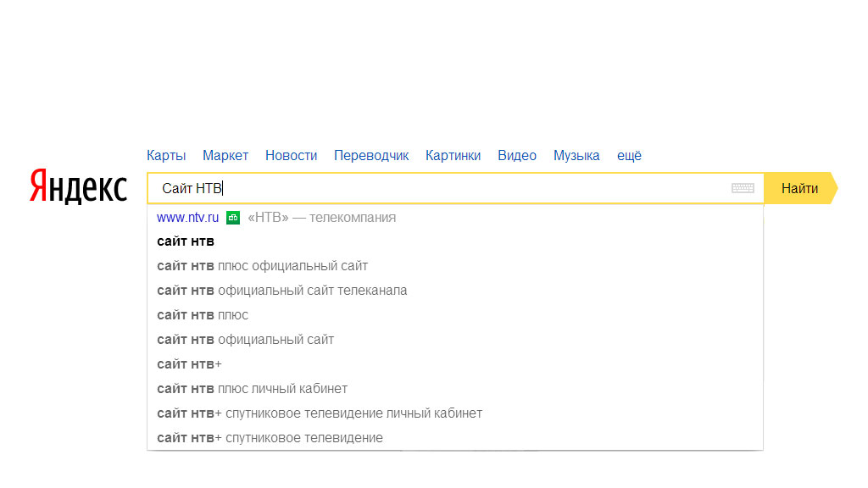
Task: Select the bold сайт нтв suggestion
Action: click(x=186, y=241)
